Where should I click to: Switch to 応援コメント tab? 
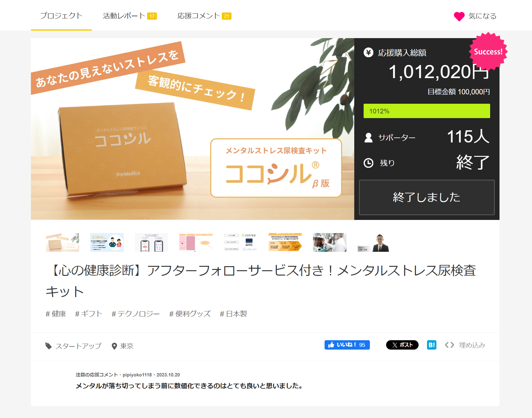click(x=204, y=16)
